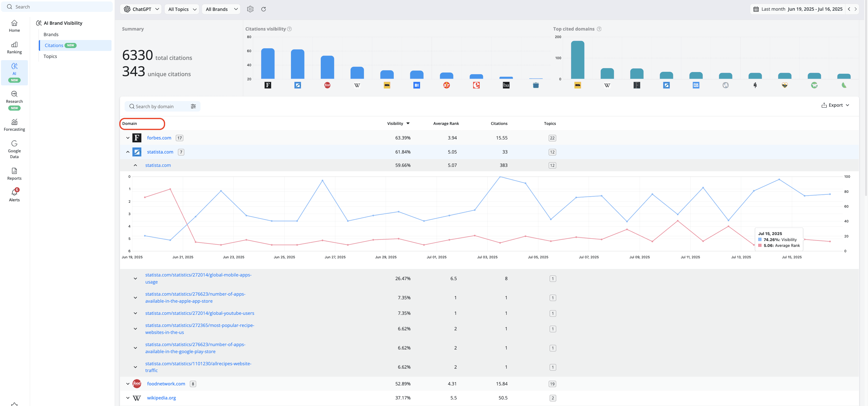The height and width of the screenshot is (406, 868).
Task: Open the global-youtube-users statista link
Action: (200, 313)
